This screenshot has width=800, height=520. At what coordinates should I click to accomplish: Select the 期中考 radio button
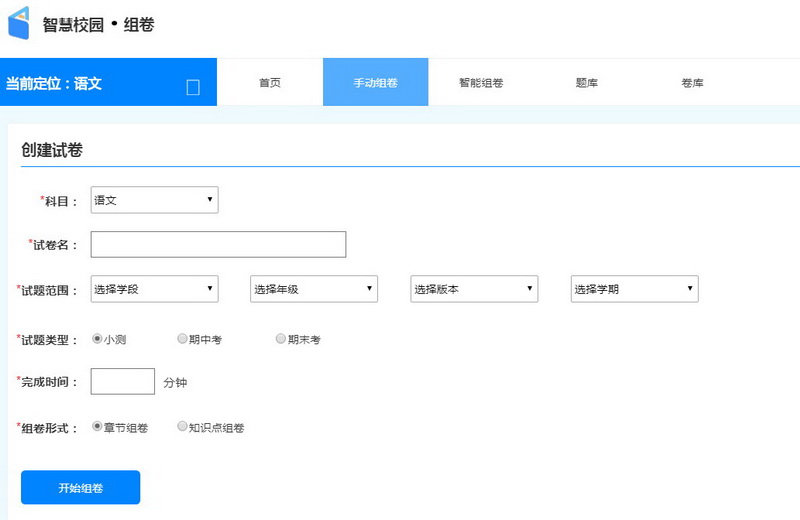182,339
